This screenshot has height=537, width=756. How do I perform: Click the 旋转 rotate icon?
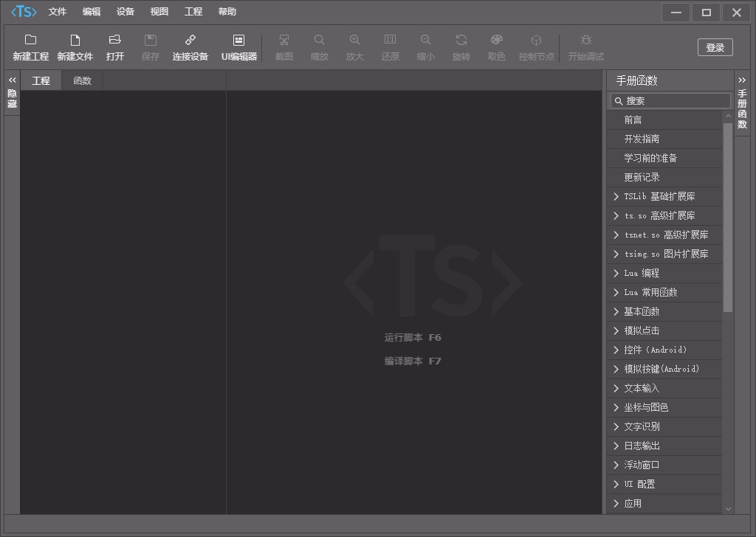pos(461,46)
